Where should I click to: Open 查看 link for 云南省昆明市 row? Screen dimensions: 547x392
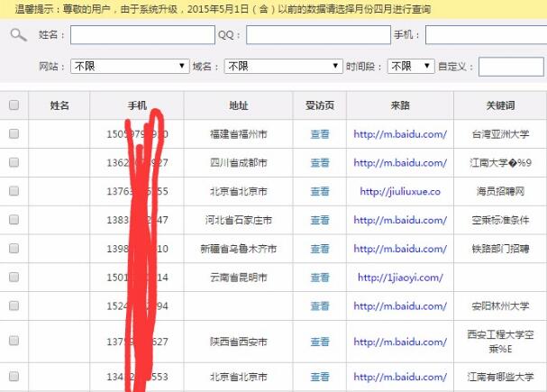click(320, 278)
